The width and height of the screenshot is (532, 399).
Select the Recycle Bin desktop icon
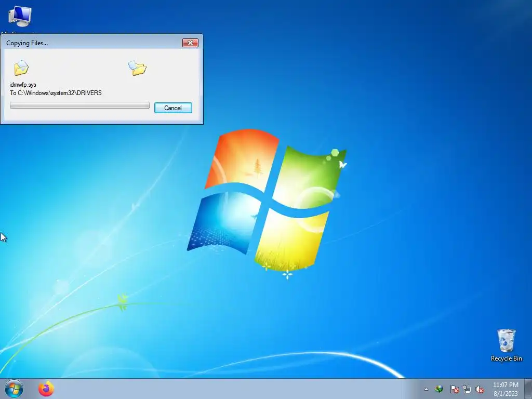point(506,345)
